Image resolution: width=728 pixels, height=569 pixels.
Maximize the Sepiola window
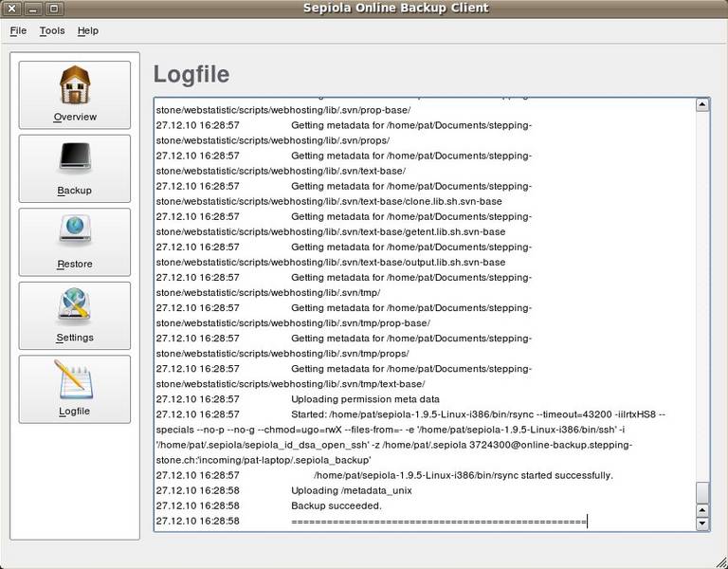click(54, 9)
